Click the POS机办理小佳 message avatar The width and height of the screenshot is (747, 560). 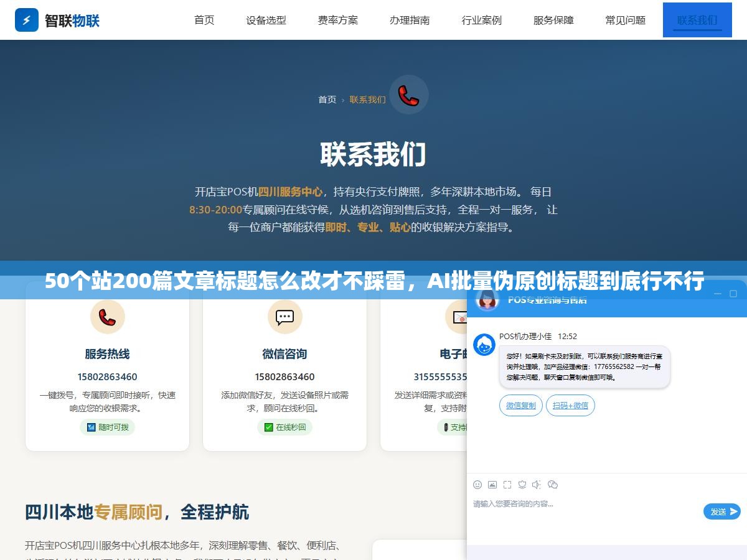[484, 345]
